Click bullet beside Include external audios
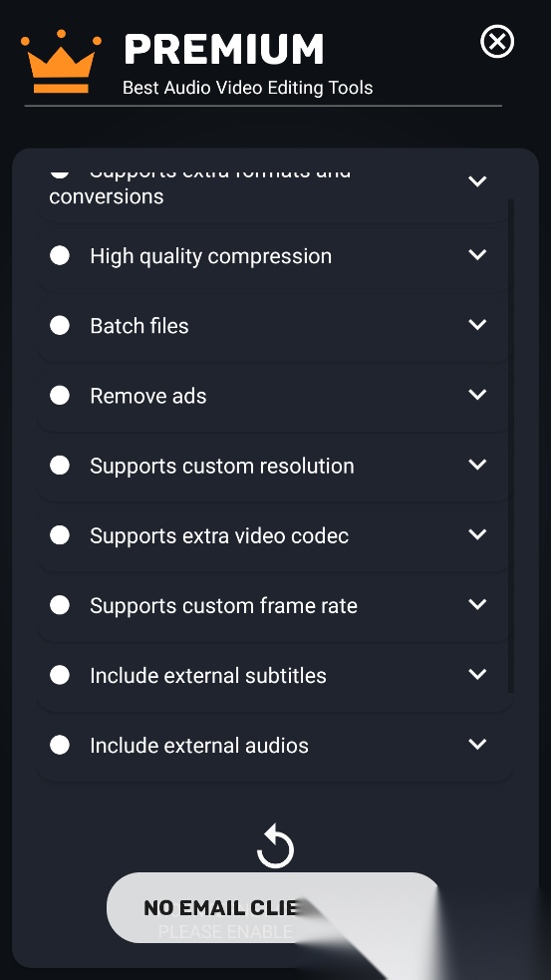This screenshot has width=551, height=980. [x=60, y=745]
